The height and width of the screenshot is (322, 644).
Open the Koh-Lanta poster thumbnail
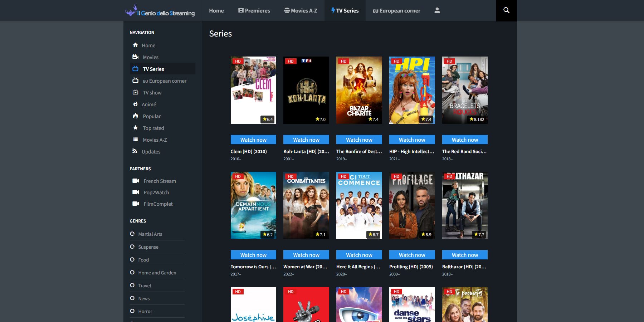[x=306, y=90]
